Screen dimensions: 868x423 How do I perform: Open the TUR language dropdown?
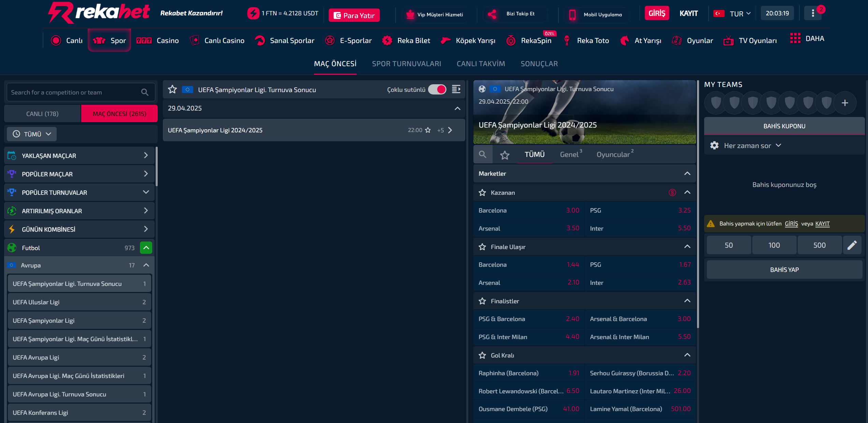click(740, 14)
